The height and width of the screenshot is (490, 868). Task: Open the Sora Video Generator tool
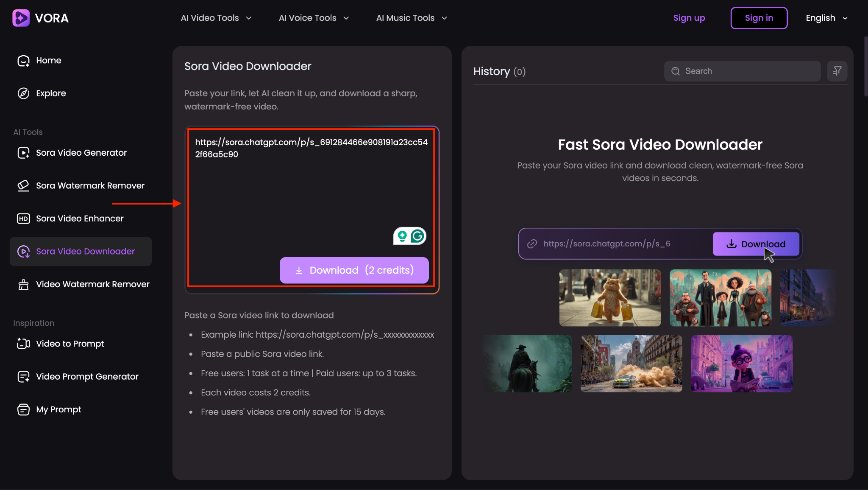81,152
